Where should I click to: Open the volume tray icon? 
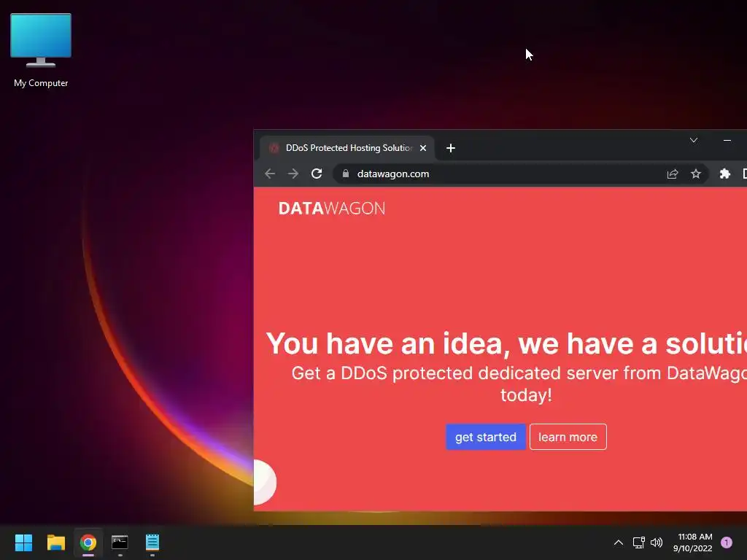click(657, 542)
